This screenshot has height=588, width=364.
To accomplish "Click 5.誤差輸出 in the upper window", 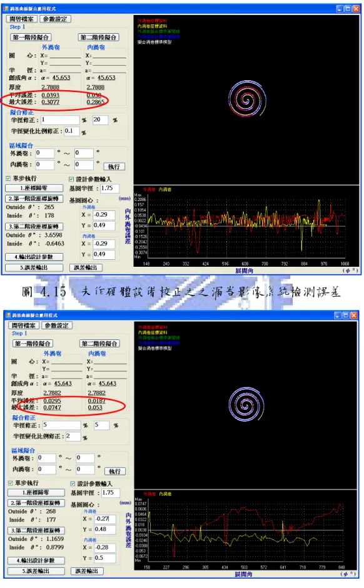I will [x=34, y=267].
